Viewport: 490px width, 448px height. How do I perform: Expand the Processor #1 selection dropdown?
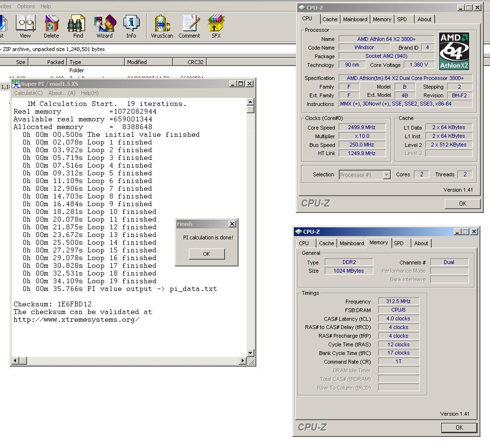pyautogui.click(x=386, y=175)
